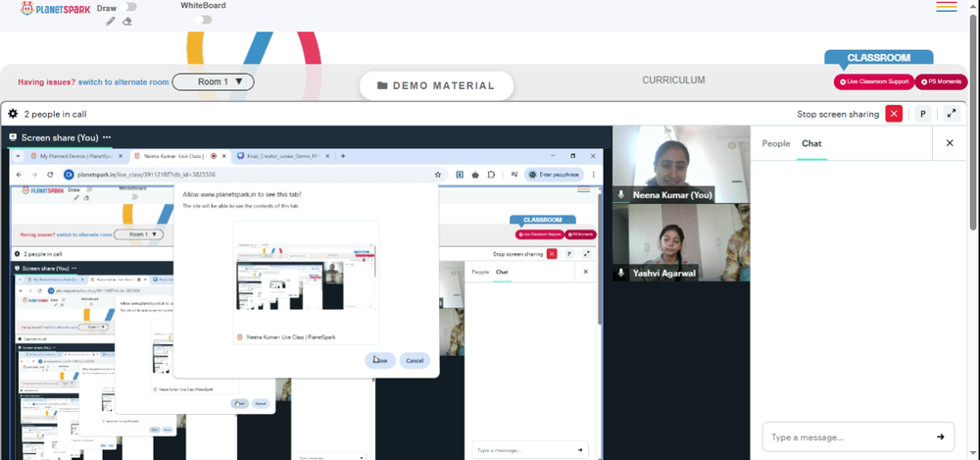Click media control icon in shared Chrome toolbar
The image size is (980, 460).
coord(514,175)
